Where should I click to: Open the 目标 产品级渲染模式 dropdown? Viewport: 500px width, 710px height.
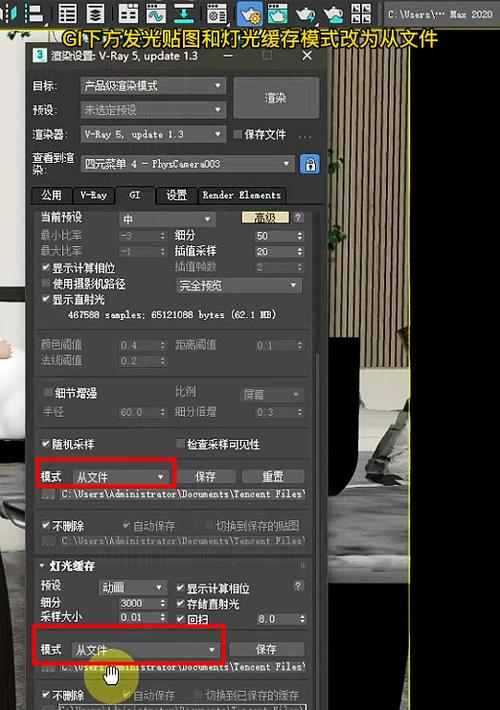(x=153, y=86)
